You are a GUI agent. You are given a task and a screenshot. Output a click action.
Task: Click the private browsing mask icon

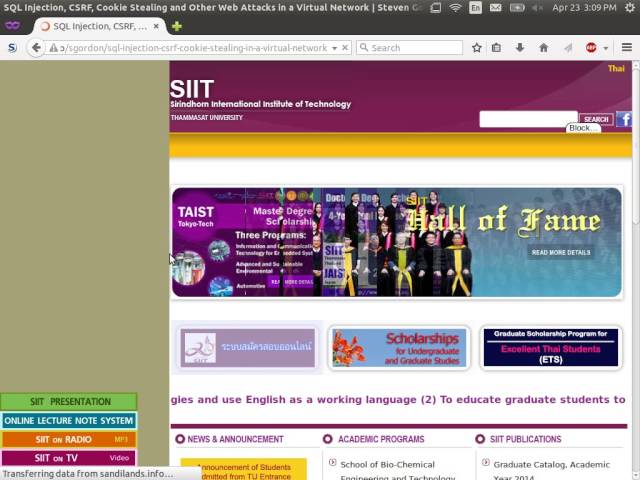(12, 26)
